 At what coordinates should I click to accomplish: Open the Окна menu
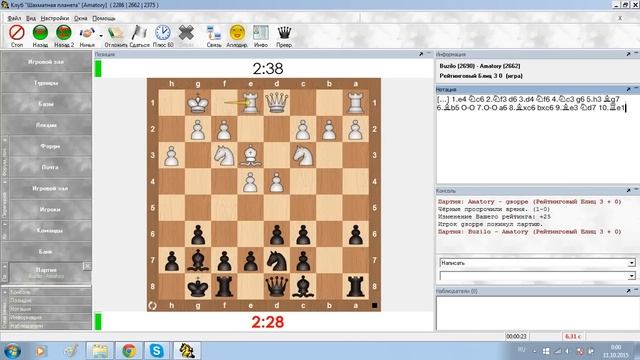(80, 18)
